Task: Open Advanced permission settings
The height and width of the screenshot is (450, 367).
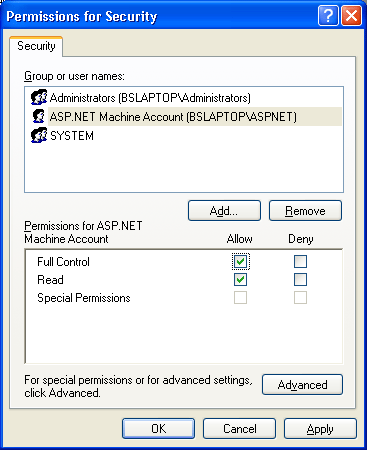Action: coord(302,385)
